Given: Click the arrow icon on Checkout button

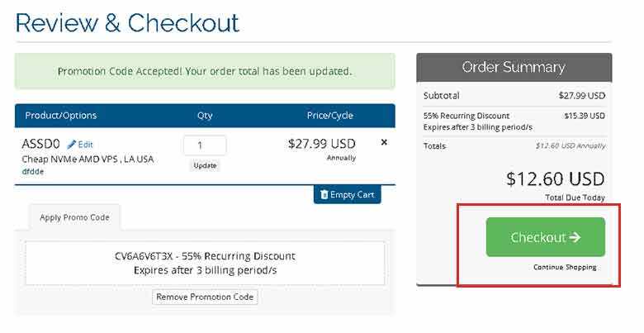Looking at the screenshot, I should pyautogui.click(x=575, y=237).
